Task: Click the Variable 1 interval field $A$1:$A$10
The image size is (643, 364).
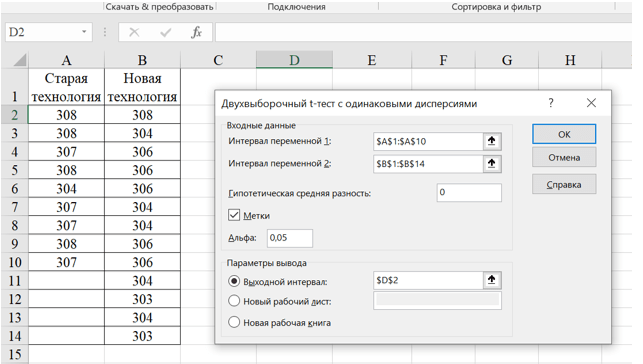Action: point(428,141)
